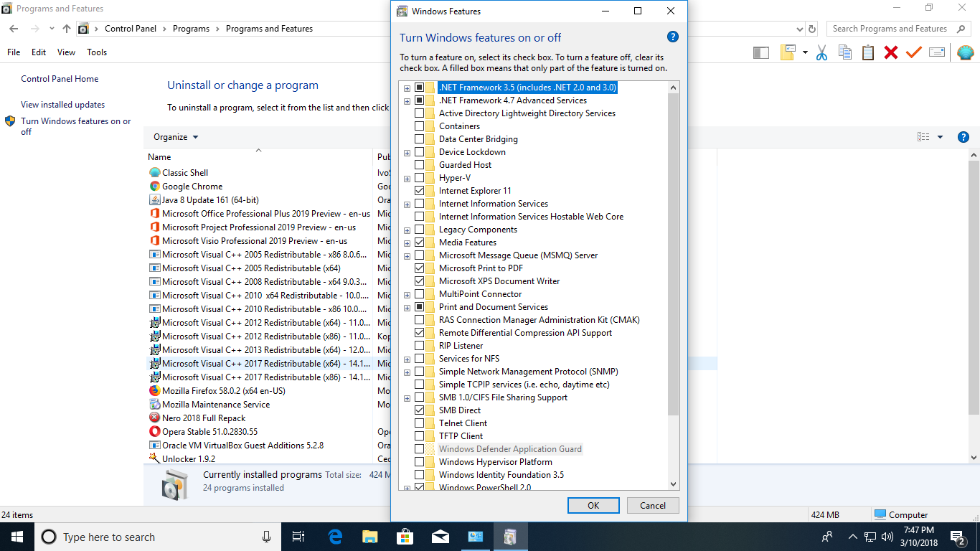This screenshot has width=980, height=551.
Task: Expand the Print and Document Services node
Action: coord(407,308)
